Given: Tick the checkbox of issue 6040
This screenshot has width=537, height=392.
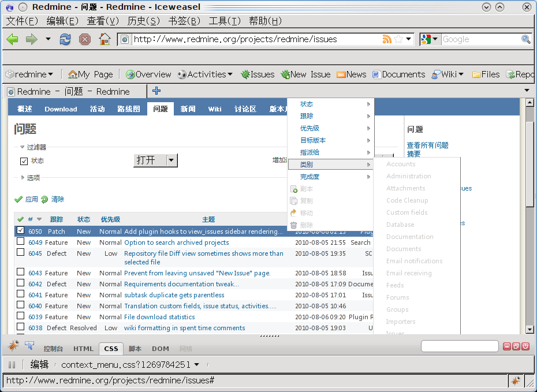Looking at the screenshot, I should (x=21, y=305).
